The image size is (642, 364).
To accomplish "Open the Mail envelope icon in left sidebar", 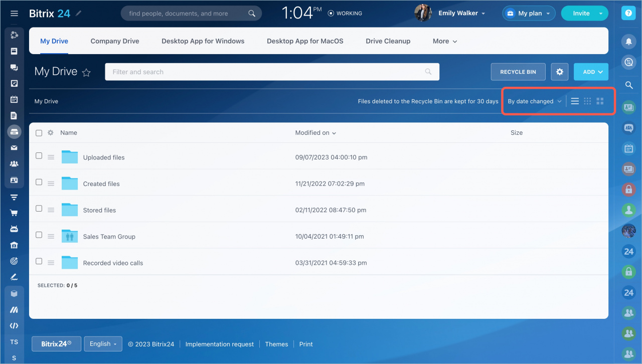I will click(14, 148).
